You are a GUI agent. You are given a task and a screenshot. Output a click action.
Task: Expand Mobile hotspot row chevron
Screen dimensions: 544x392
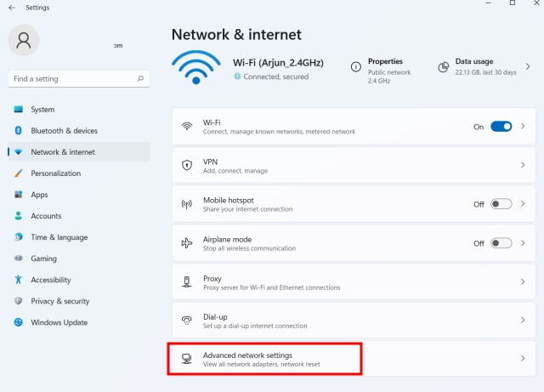point(523,204)
